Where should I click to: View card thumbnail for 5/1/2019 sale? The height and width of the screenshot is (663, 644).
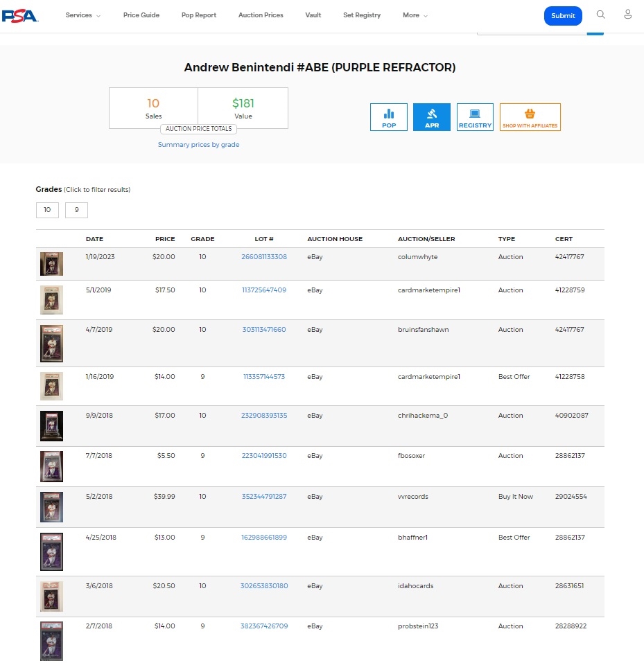coord(51,300)
